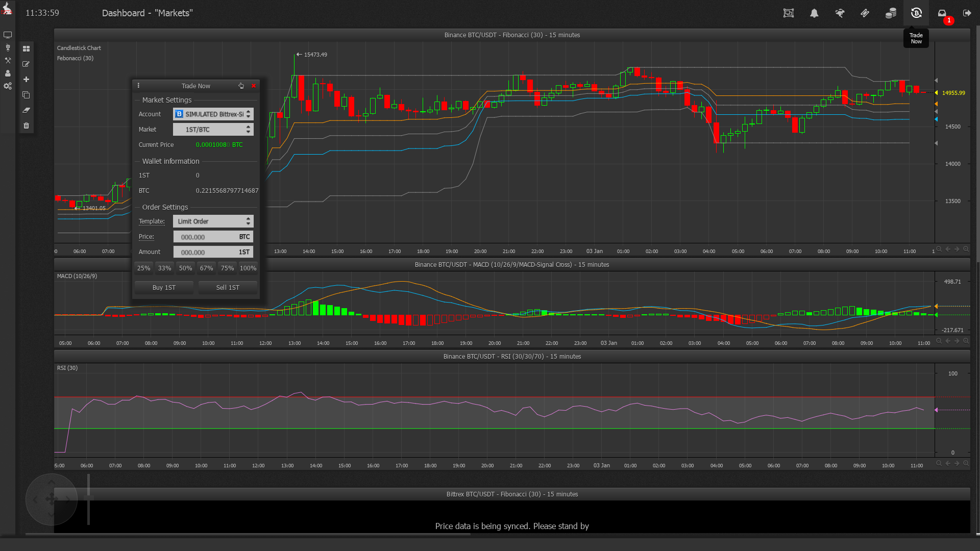980x551 pixels.
Task: Set amount to 67%
Action: 207,268
